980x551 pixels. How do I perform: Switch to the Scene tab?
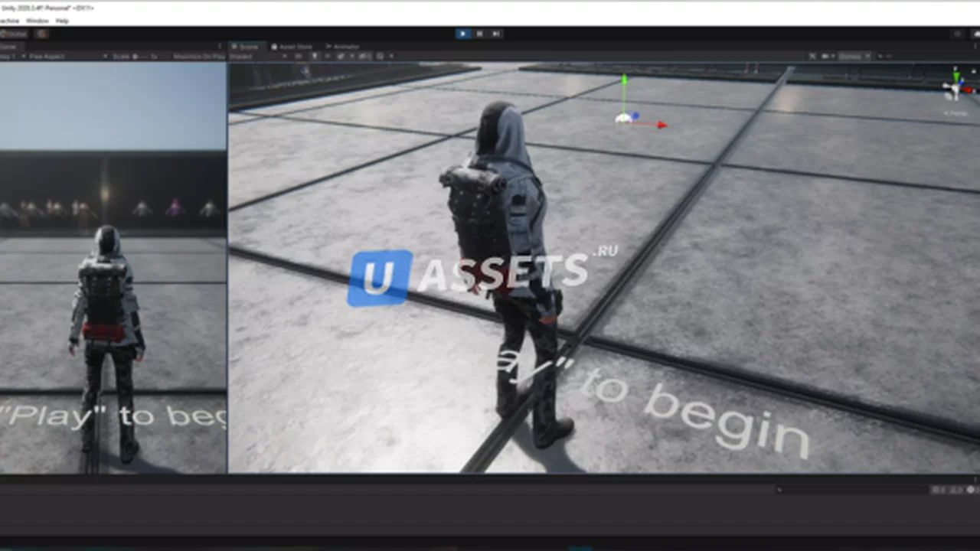pos(246,47)
